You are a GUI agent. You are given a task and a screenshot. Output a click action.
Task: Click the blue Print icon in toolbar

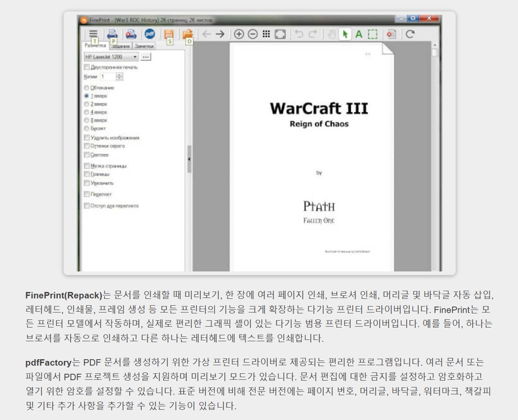pyautogui.click(x=112, y=34)
